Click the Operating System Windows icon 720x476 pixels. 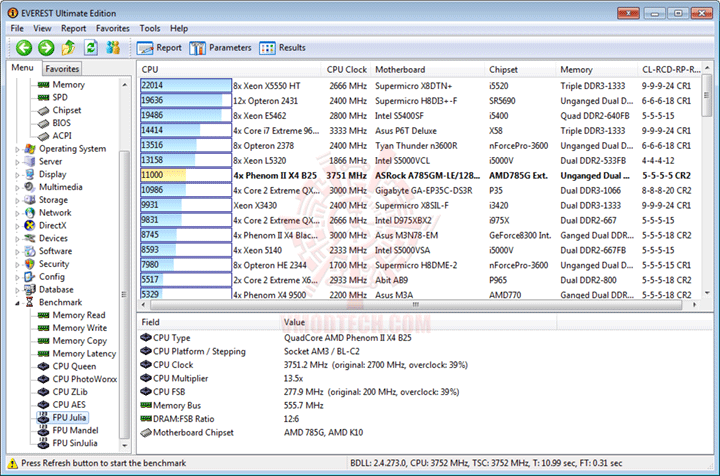click(30, 149)
